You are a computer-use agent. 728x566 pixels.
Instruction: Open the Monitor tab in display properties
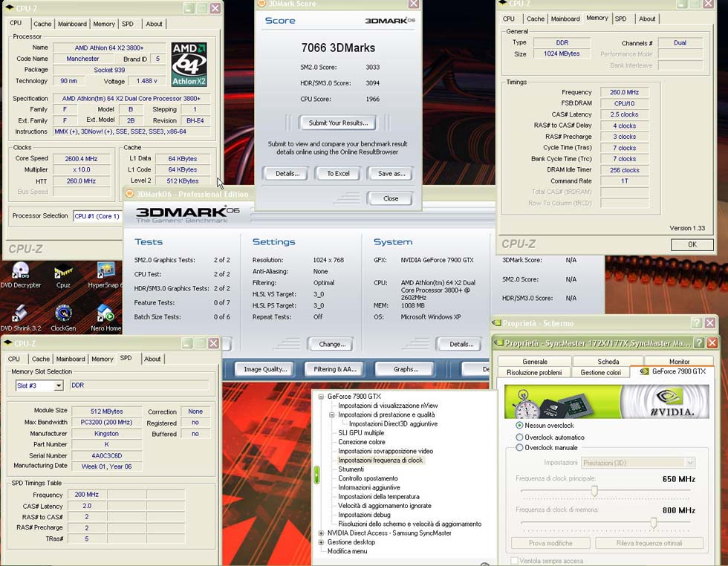(x=679, y=361)
